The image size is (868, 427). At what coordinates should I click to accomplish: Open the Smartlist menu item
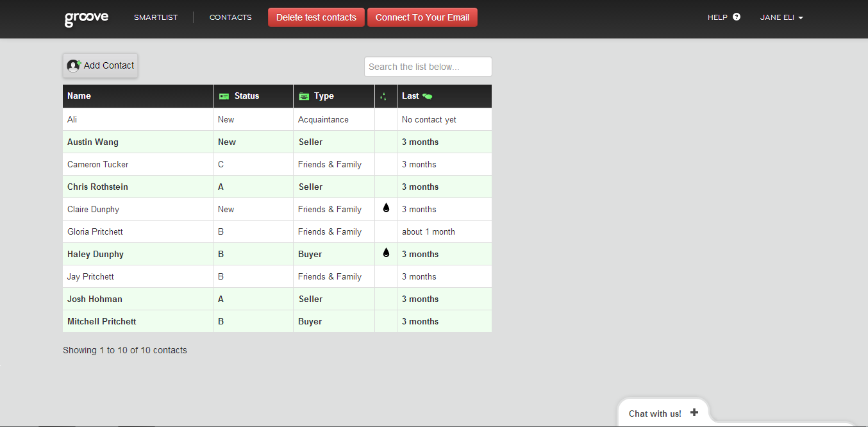coord(156,17)
